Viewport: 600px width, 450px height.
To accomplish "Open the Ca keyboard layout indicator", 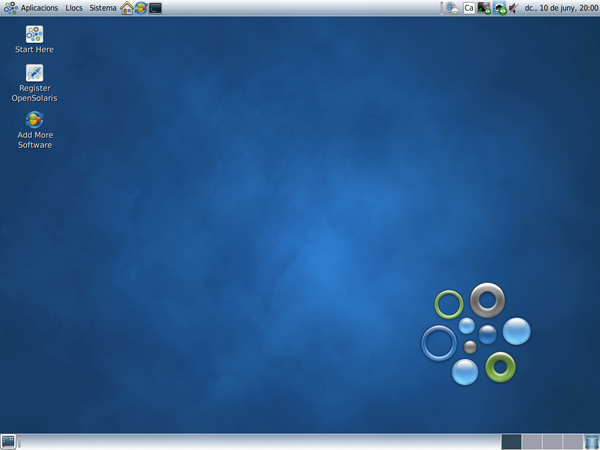I will (x=469, y=8).
